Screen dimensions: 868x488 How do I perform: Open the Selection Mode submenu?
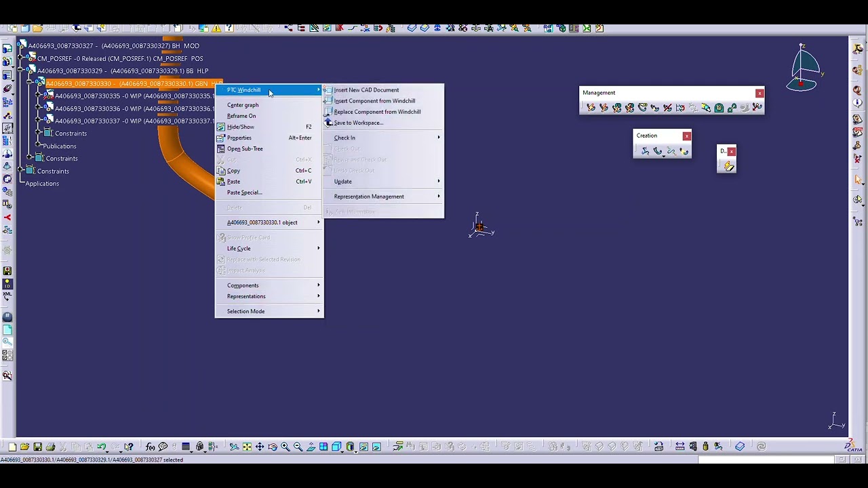269,311
